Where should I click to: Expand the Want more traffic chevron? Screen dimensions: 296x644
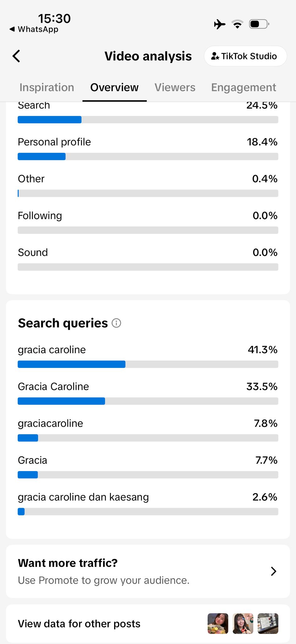[273, 571]
